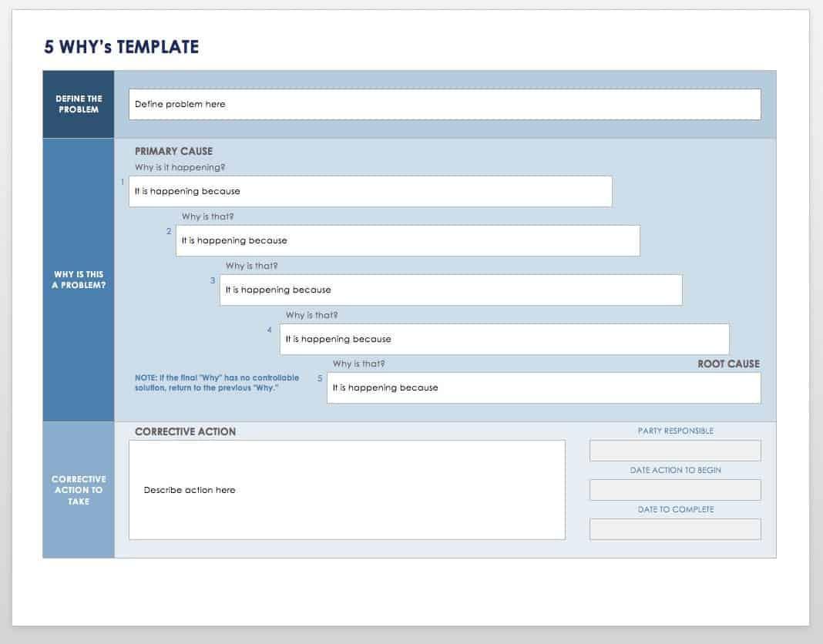
Task: Click the 'DEFINE THE PROBLEM' sidebar cell
Action: (79, 104)
